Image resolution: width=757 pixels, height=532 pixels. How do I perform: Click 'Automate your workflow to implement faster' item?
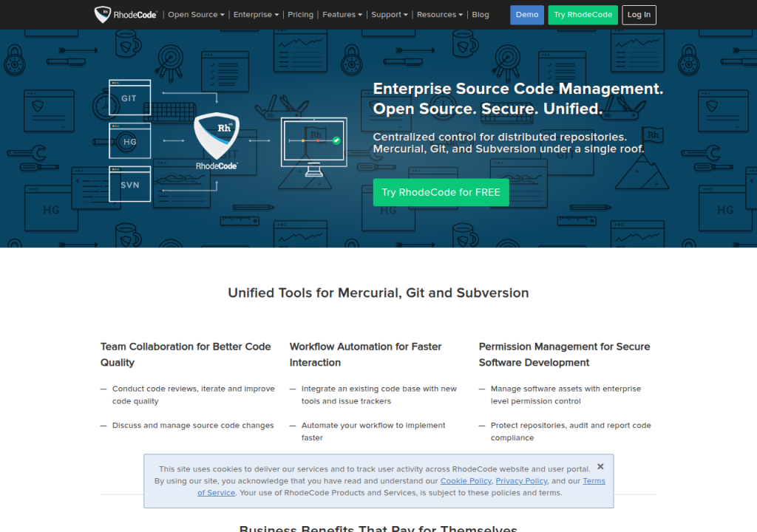[373, 432]
